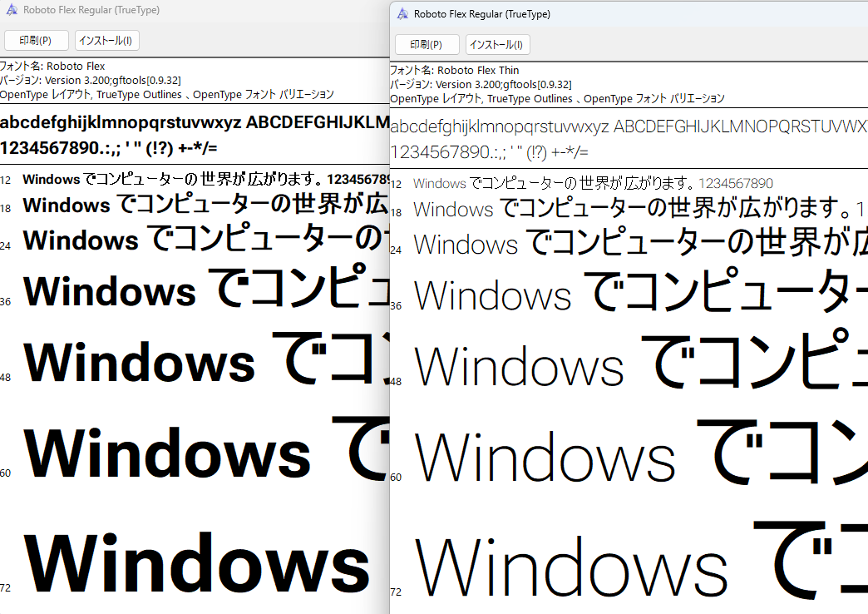Click version line 'Version 3.200;gftools[0.9.32]' in right window

click(481, 85)
